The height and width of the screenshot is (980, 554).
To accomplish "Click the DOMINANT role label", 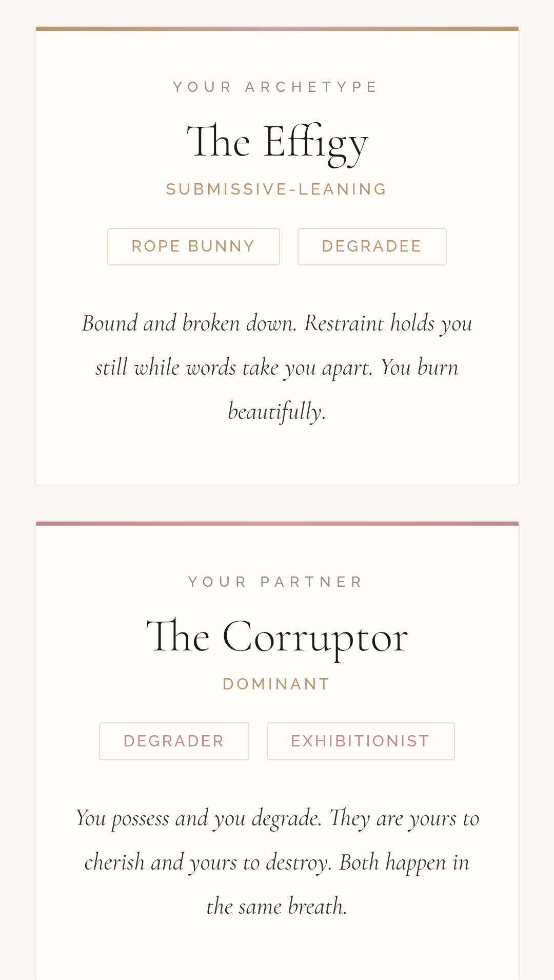I will click(x=277, y=684).
